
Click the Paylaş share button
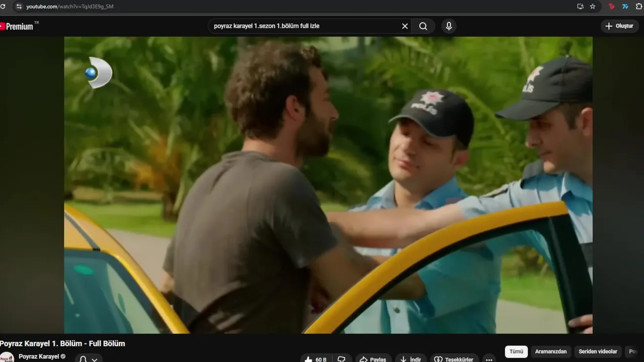(x=373, y=359)
